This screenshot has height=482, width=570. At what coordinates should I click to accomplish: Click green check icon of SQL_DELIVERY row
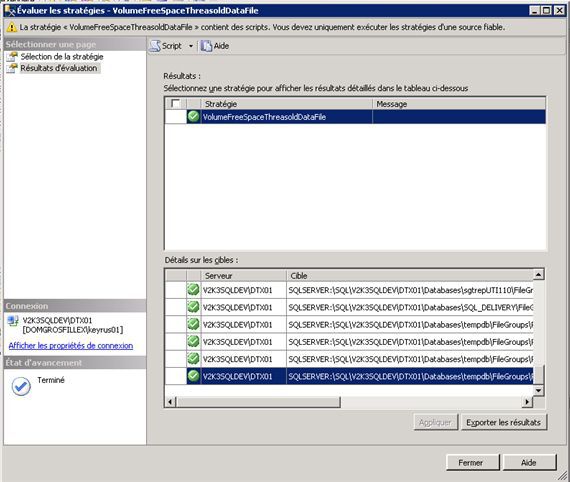click(x=193, y=307)
